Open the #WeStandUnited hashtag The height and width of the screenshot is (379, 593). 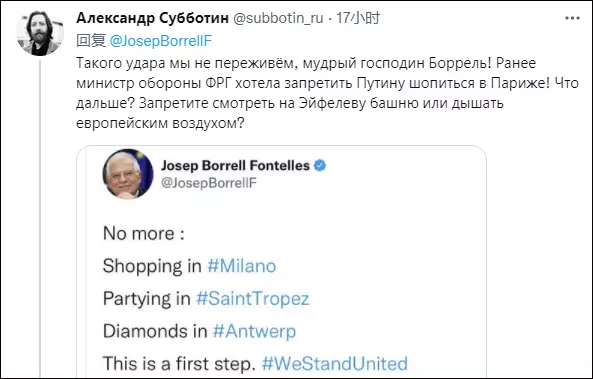(335, 363)
